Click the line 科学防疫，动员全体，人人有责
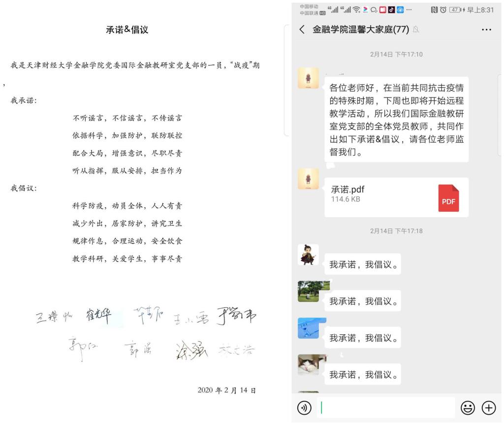 tap(127, 205)
